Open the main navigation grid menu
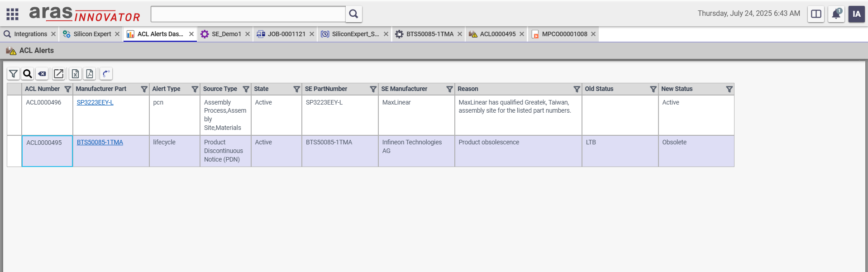Screen dimensions: 868x272 [12, 14]
